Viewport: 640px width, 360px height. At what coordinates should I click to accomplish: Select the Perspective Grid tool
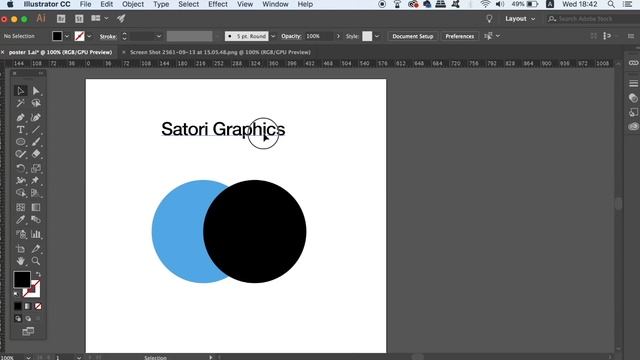pyautogui.click(x=36, y=193)
